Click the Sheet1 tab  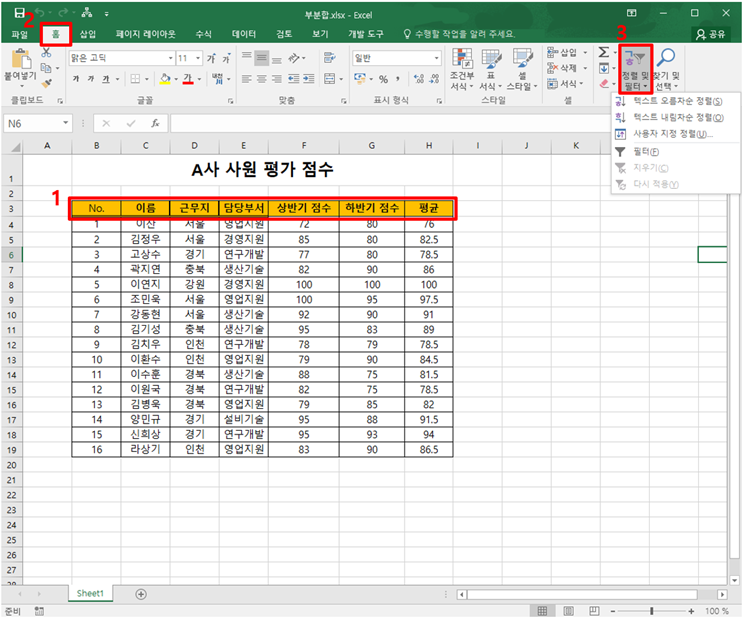pos(90,593)
